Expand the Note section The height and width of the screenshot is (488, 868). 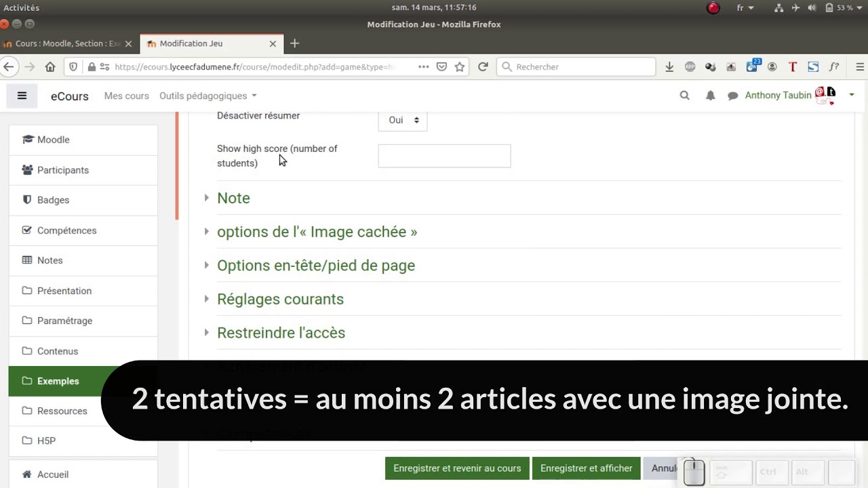coord(233,198)
